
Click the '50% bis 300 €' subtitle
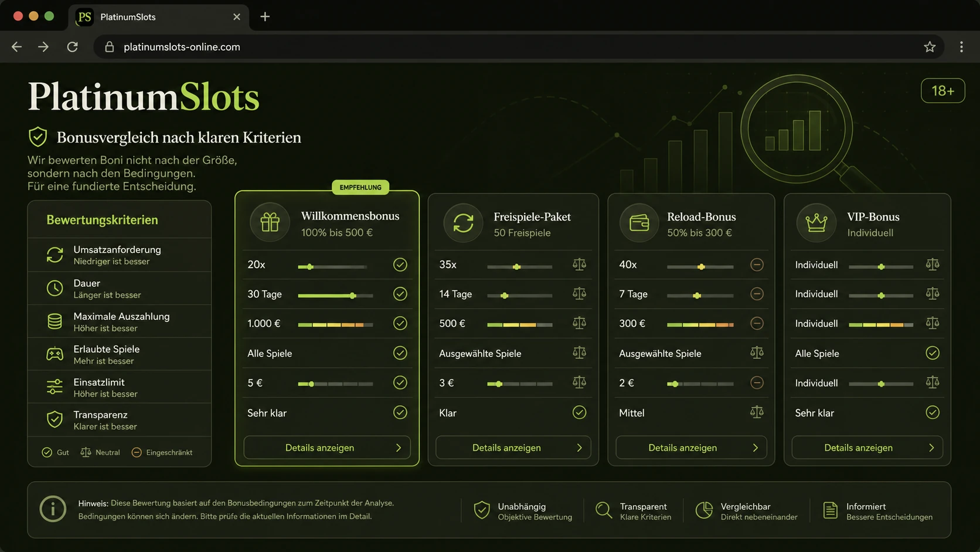[699, 233]
